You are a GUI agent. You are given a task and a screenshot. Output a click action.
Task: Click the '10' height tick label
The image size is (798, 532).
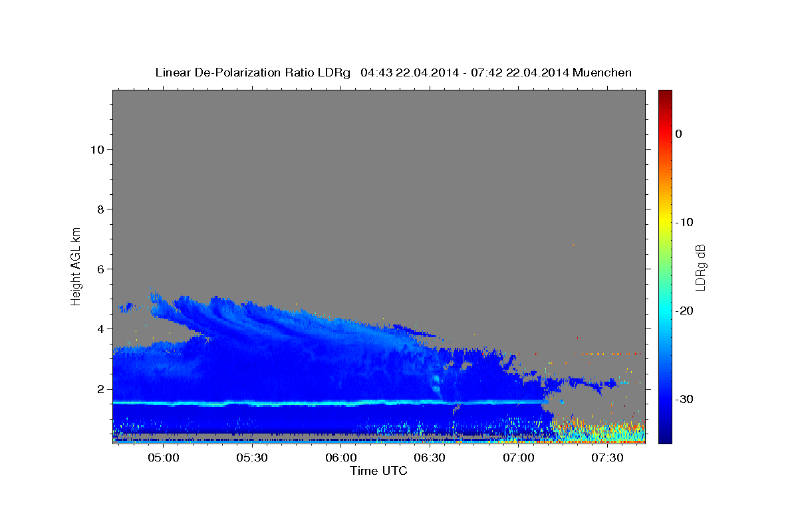96,149
